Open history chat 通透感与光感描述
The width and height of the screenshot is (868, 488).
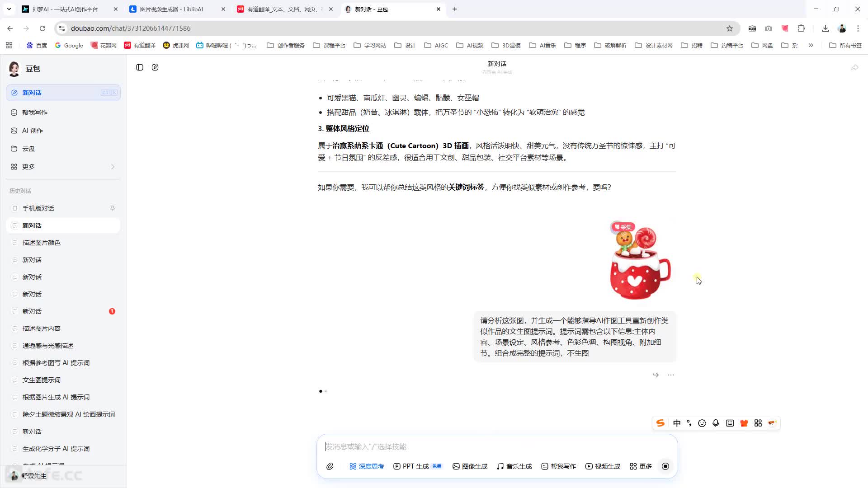pos(63,346)
